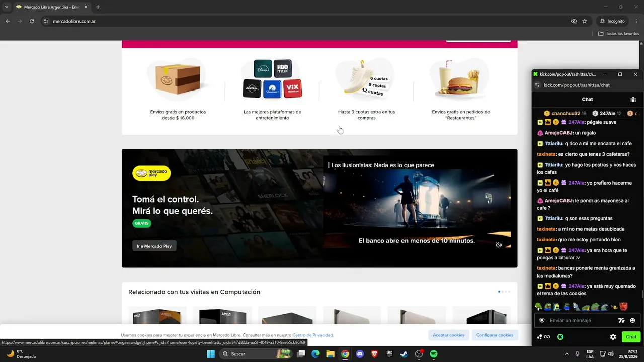This screenshot has height=362, width=644.
Task: Open the Chrome three-dot menu
Action: [635, 21]
